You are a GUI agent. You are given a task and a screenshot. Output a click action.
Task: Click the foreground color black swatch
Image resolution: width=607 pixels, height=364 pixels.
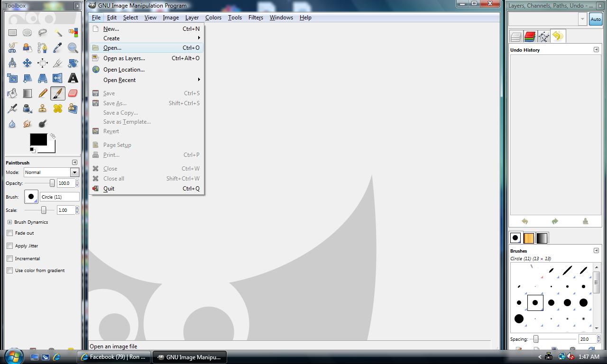pos(38,139)
